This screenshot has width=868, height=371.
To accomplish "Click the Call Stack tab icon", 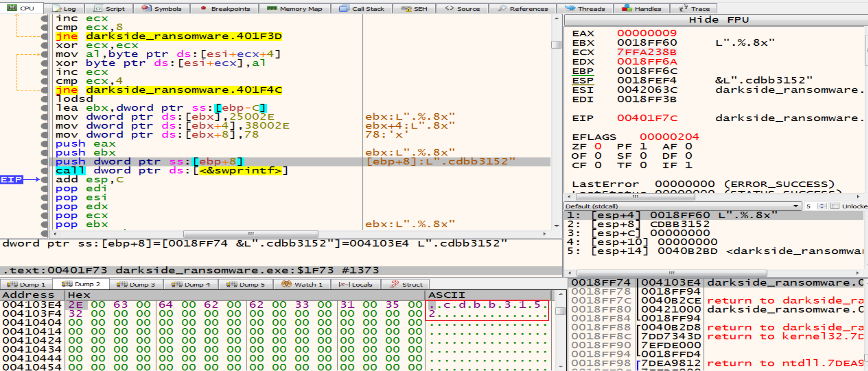I will 344,8.
